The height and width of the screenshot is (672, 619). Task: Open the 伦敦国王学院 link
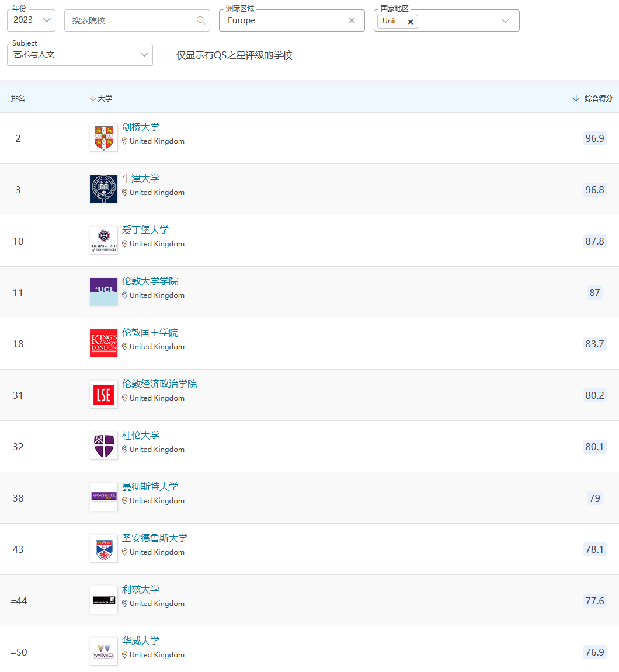tap(150, 333)
